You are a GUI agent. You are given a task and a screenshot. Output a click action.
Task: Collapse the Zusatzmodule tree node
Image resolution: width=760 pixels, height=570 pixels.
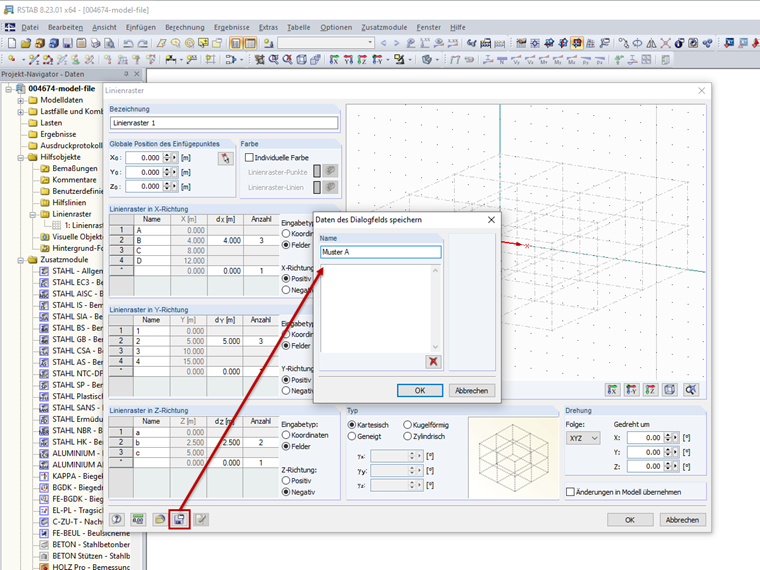tap(21, 260)
